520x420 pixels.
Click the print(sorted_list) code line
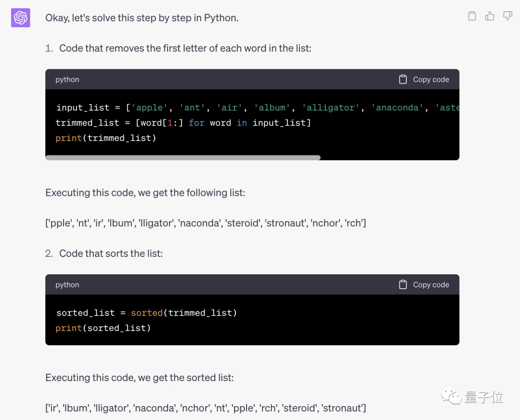[104, 328]
